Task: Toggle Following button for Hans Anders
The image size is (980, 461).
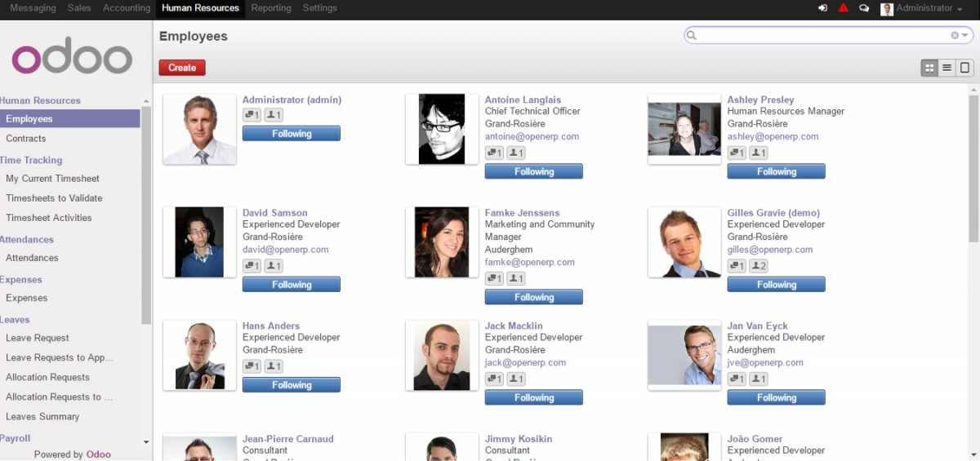Action: click(292, 385)
